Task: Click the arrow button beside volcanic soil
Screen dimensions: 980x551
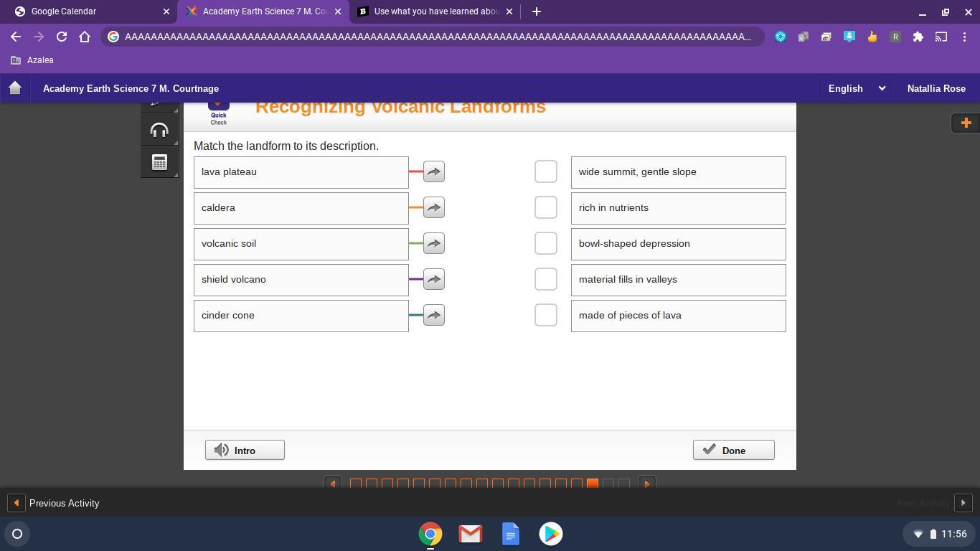Action: [x=434, y=243]
